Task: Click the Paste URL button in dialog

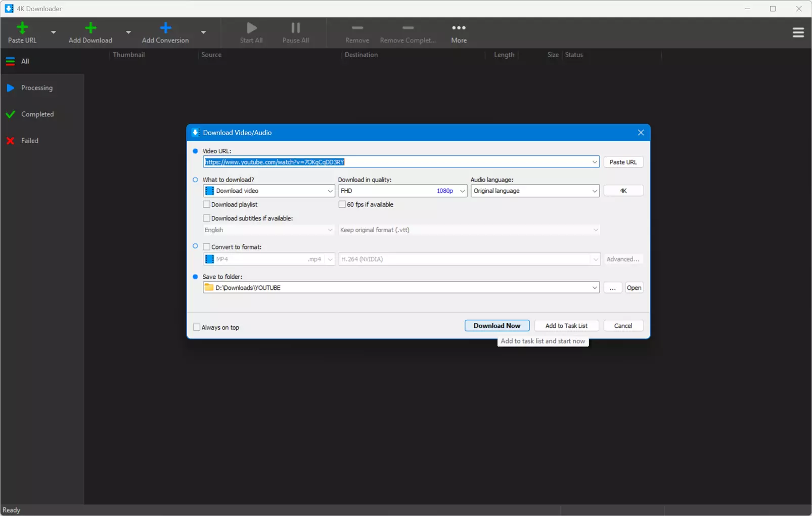Action: pyautogui.click(x=623, y=162)
